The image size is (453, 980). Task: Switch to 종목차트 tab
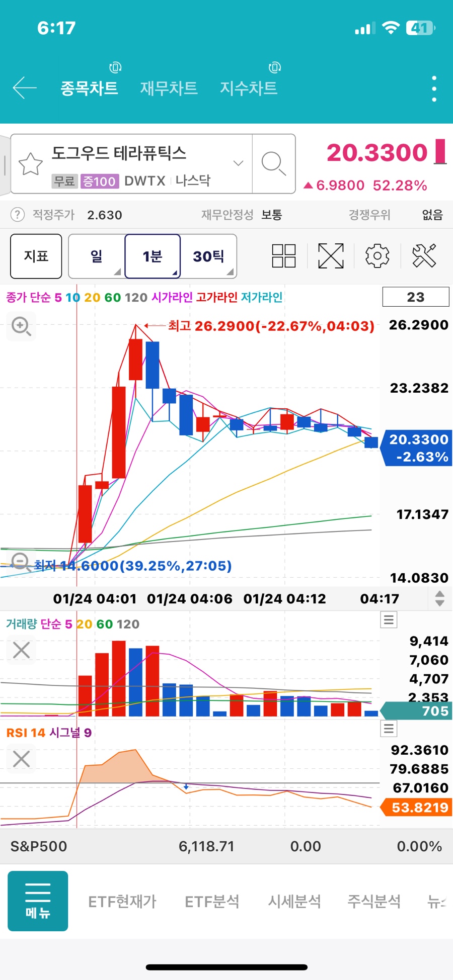click(89, 88)
